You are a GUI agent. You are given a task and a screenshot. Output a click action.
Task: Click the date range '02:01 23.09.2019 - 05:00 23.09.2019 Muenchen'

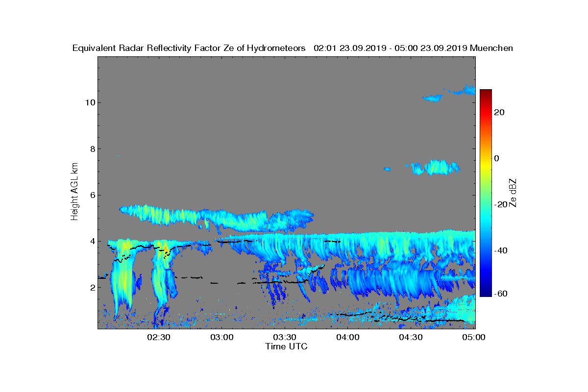pos(413,48)
